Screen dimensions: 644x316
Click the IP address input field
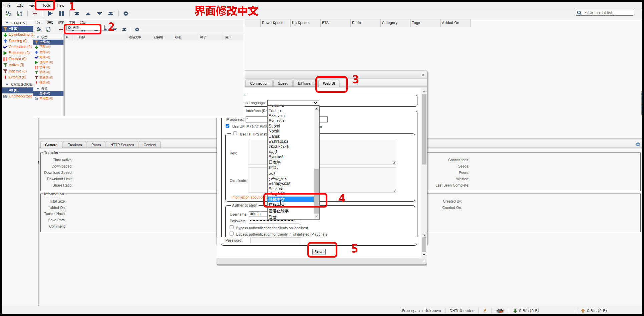point(257,119)
